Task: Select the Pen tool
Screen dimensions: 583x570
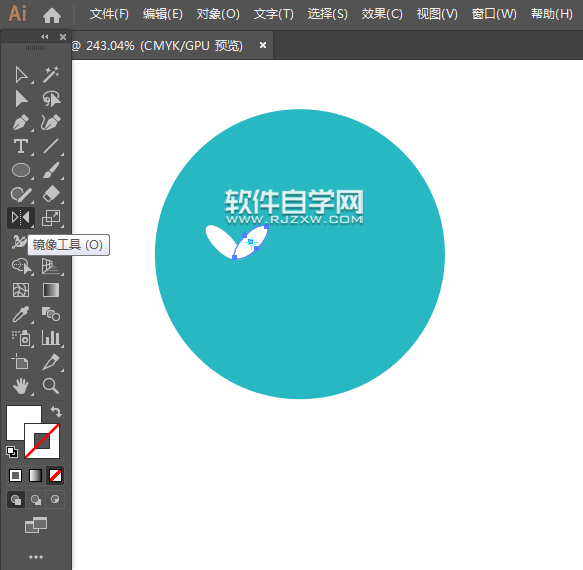Action: click(21, 123)
